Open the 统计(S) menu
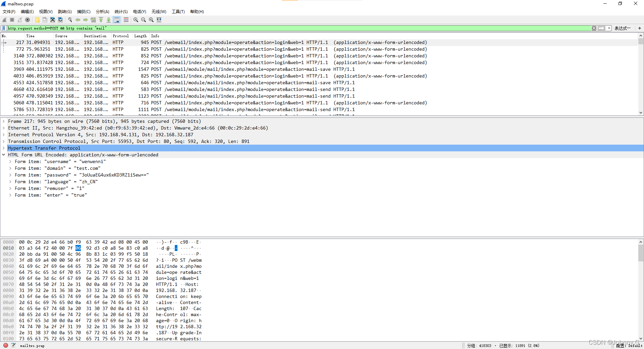This screenshot has height=349, width=644. [121, 12]
